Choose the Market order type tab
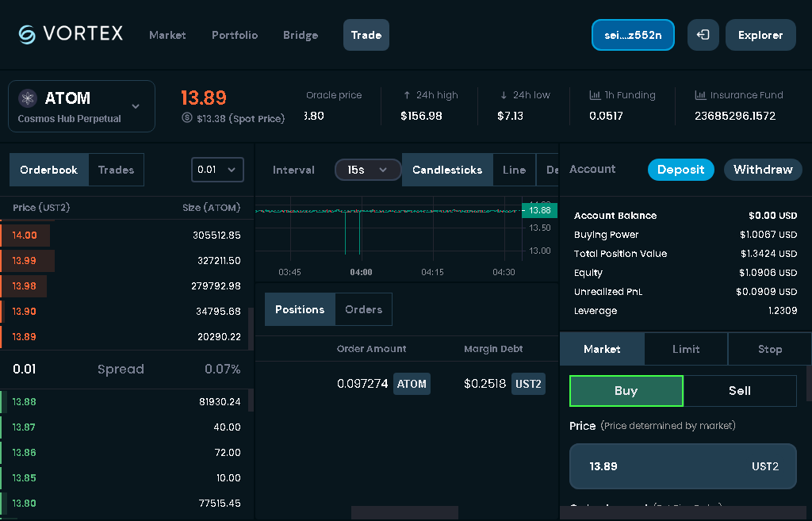 click(603, 349)
